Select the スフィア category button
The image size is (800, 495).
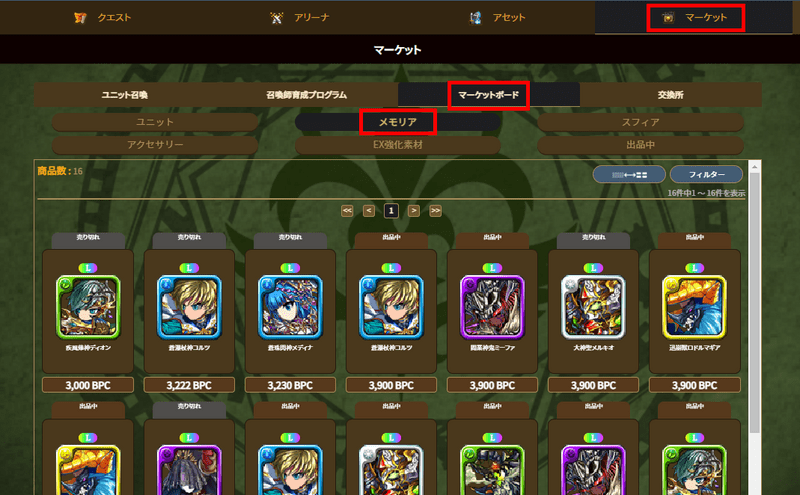tap(640, 122)
